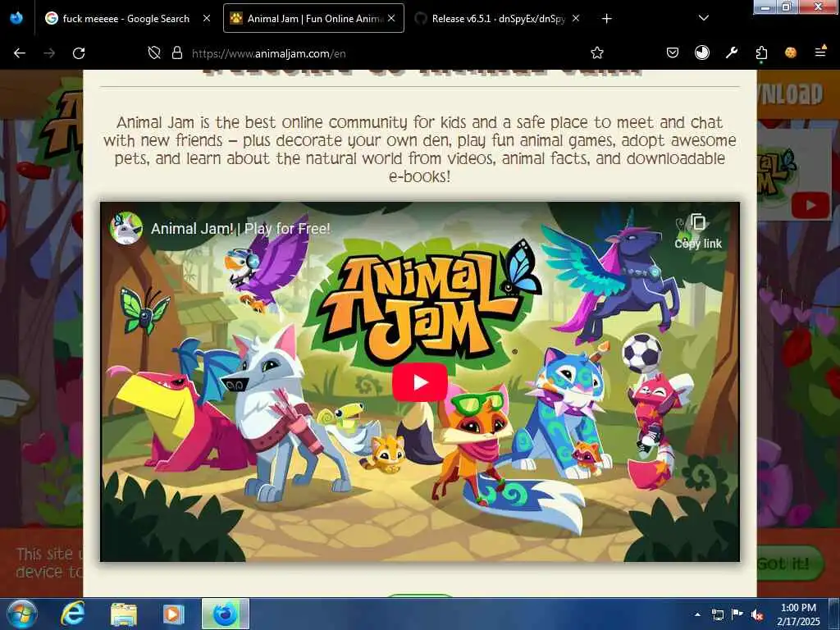840x630 pixels.
Task: Expand the list all tabs chevron
Action: point(704,18)
